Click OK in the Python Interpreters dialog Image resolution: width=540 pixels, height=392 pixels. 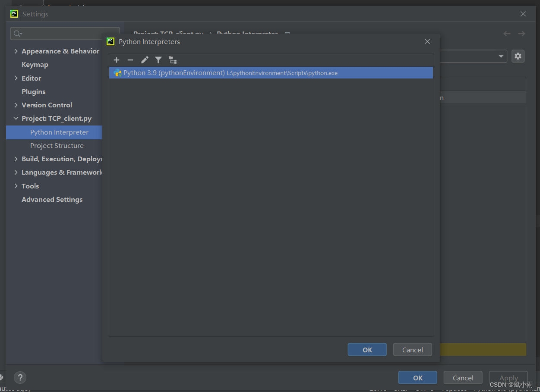point(367,350)
